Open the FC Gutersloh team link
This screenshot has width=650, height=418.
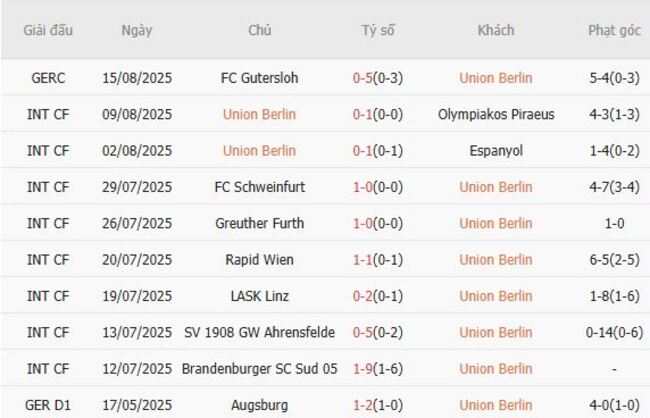259,78
